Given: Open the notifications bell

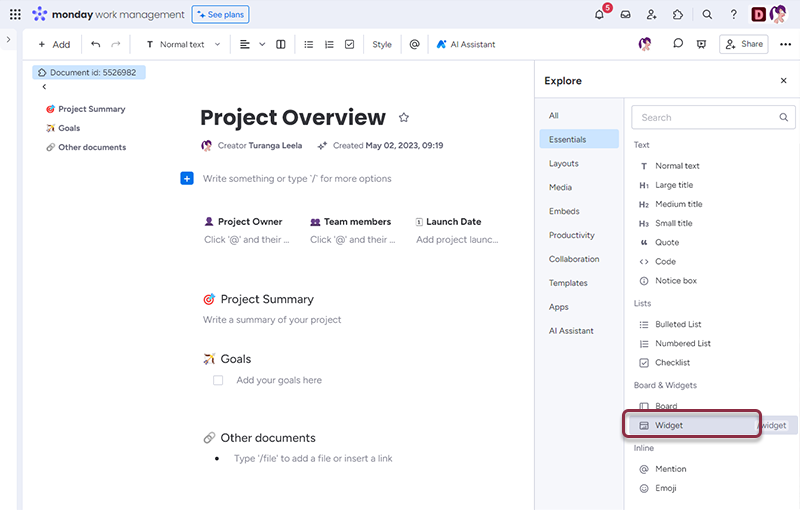Looking at the screenshot, I should click(600, 15).
